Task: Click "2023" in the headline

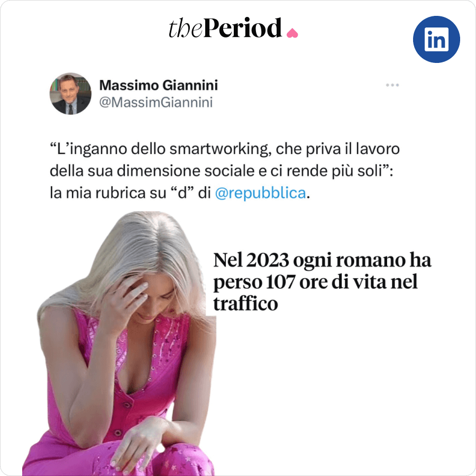Action: tap(268, 260)
